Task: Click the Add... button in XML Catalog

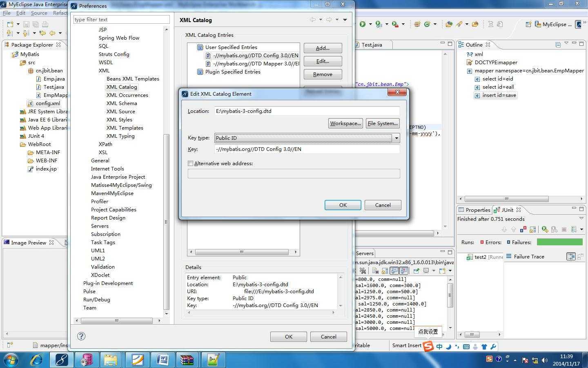Action: (x=323, y=48)
